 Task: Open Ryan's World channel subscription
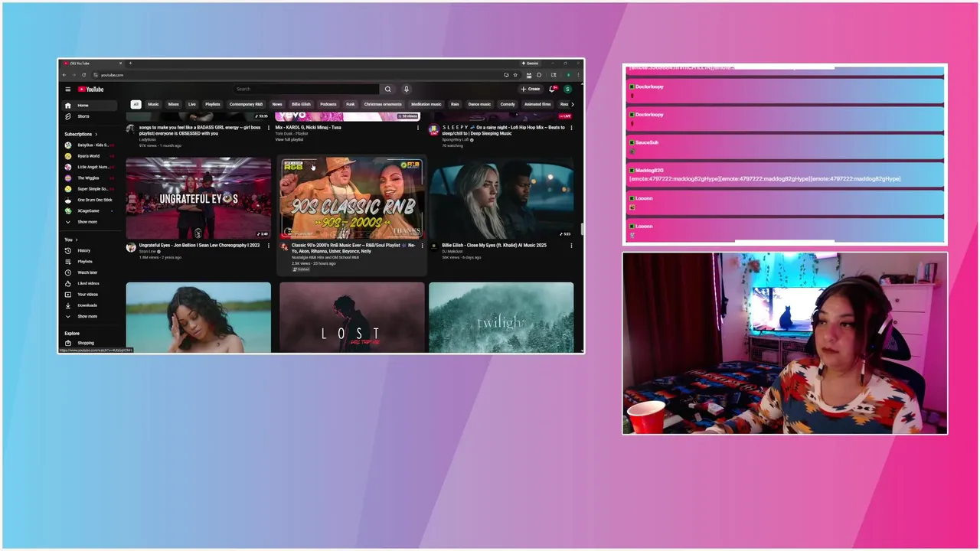coord(90,156)
